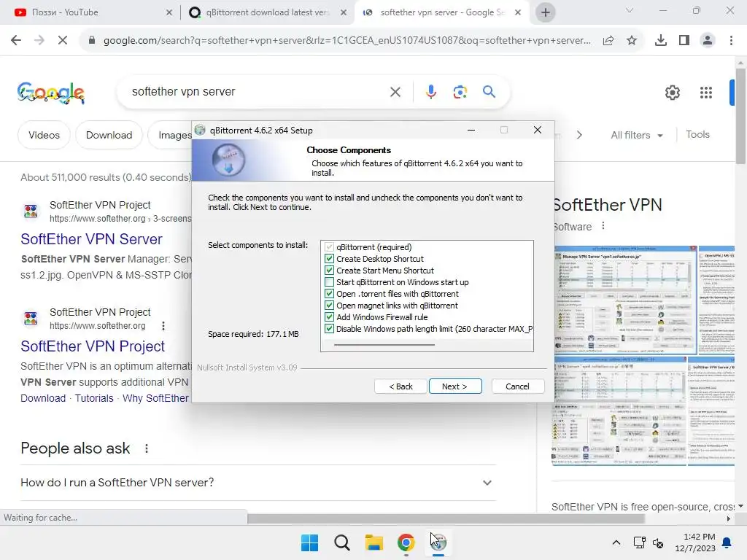This screenshot has height=560, width=747.
Task: Expand All filters dropdown
Action: (636, 135)
